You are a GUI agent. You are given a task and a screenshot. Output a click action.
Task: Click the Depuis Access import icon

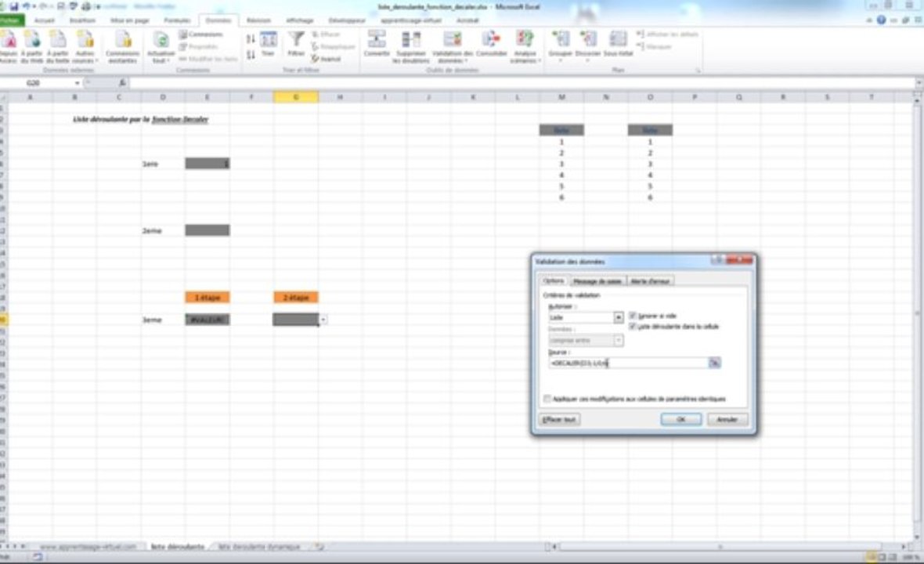pyautogui.click(x=9, y=46)
